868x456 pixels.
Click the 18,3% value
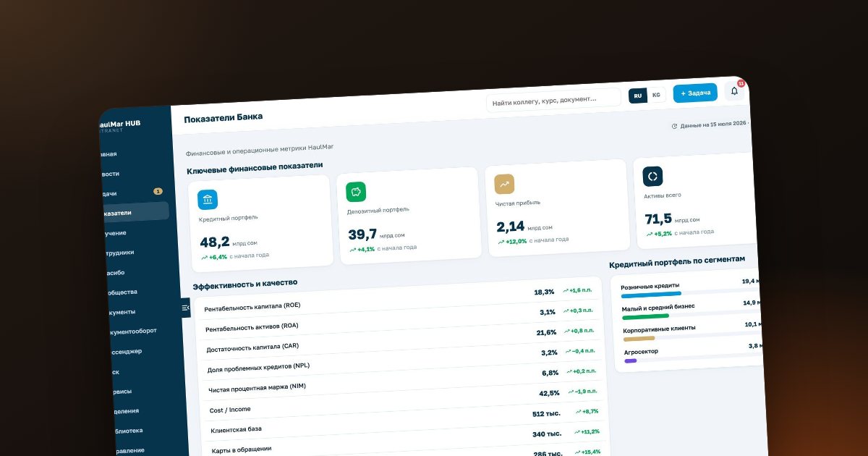pos(544,292)
